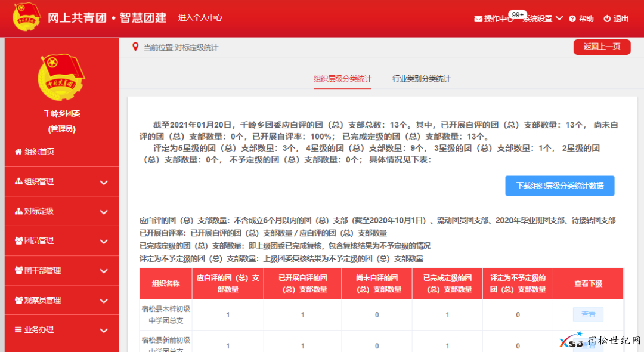This screenshot has height=352, width=644.
Task: Click the 查看下级 column header
Action: coord(588,283)
